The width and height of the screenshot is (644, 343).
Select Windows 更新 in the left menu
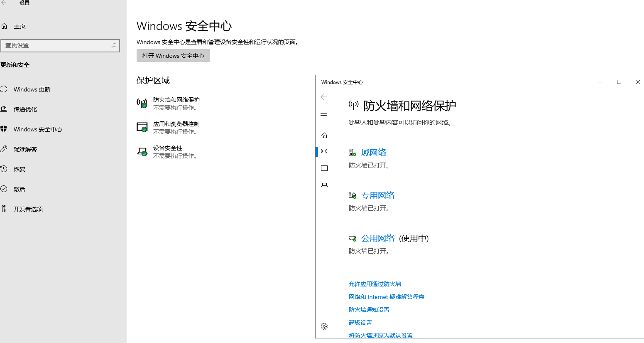click(32, 89)
